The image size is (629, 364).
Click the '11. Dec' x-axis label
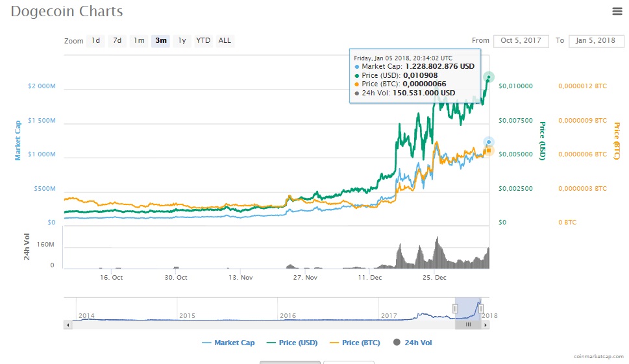click(x=370, y=278)
